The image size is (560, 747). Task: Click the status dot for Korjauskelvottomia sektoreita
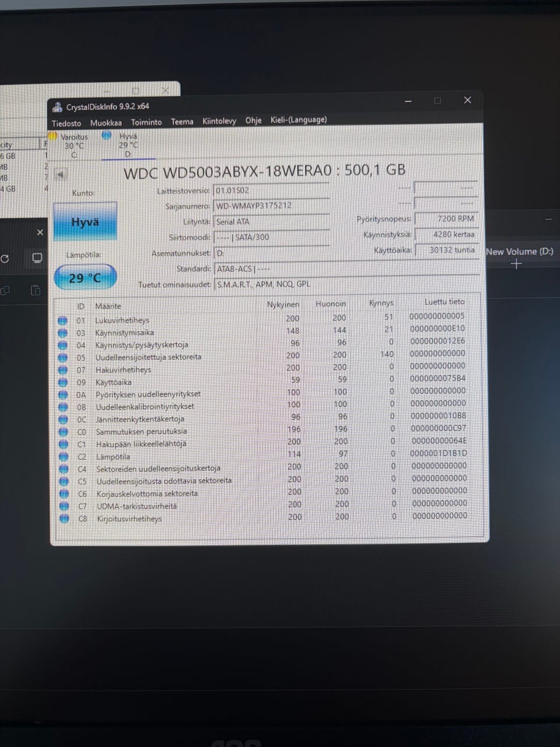(x=64, y=494)
